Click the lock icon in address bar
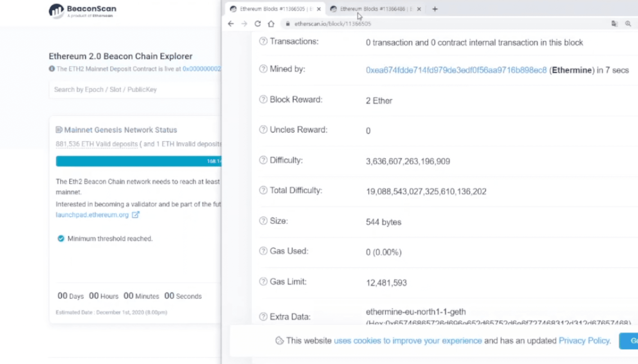 point(288,24)
